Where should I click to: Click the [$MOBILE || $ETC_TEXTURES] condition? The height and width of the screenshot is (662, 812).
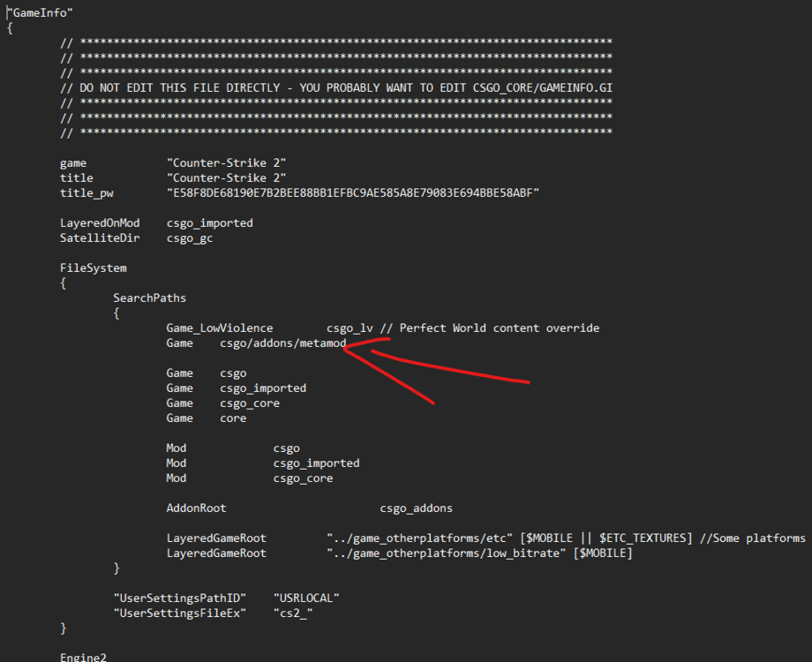click(606, 538)
